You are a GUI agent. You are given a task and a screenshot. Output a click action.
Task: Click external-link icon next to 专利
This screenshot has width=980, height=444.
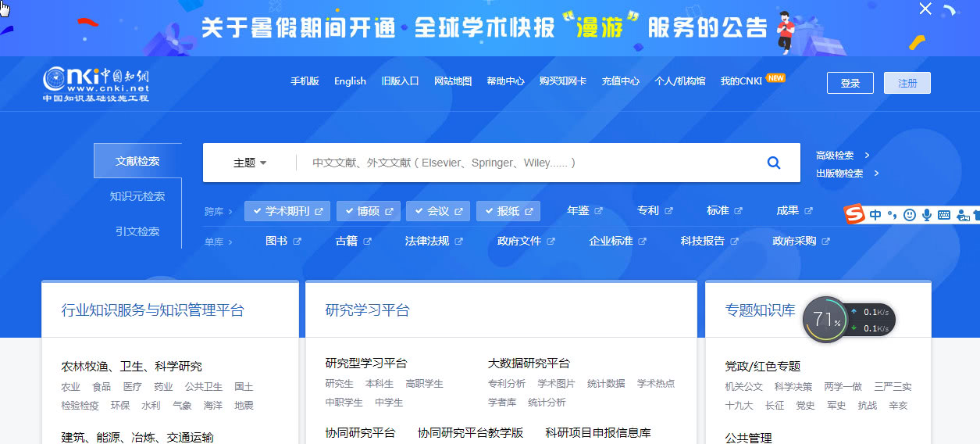[x=669, y=211]
